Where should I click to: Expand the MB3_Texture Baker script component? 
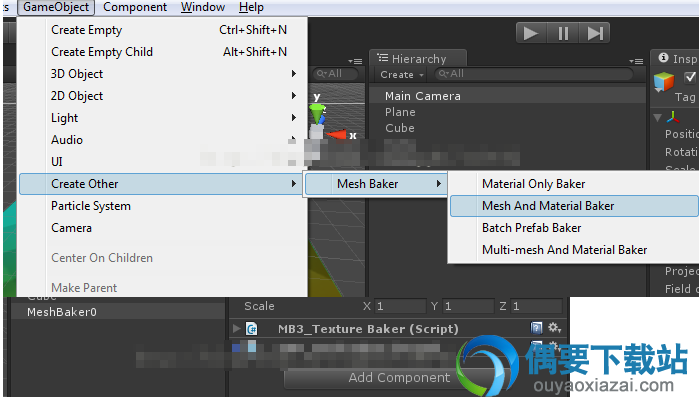(237, 329)
